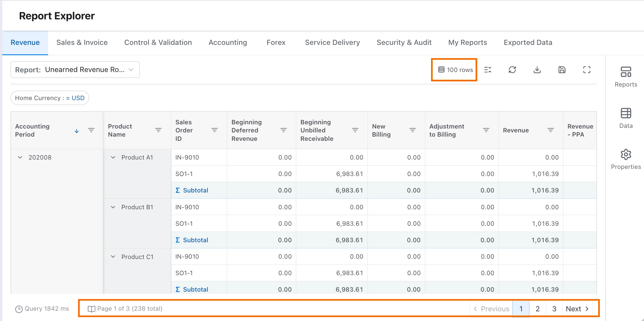The image size is (644, 321).
Task: Save the report with the floppy disk icon
Action: click(x=562, y=70)
